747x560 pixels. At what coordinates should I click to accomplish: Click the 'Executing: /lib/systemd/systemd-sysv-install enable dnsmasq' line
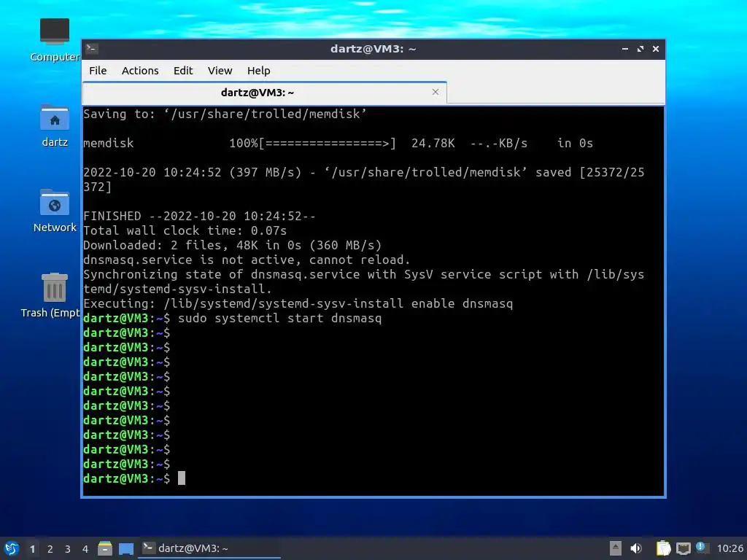coord(298,304)
